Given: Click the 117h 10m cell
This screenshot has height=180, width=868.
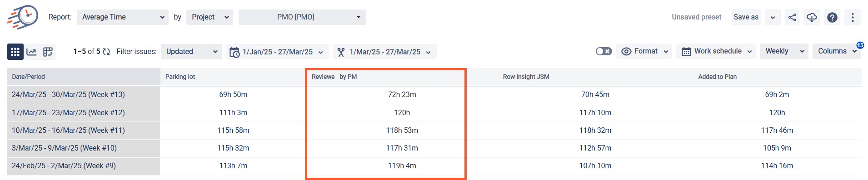Looking at the screenshot, I should tap(595, 112).
